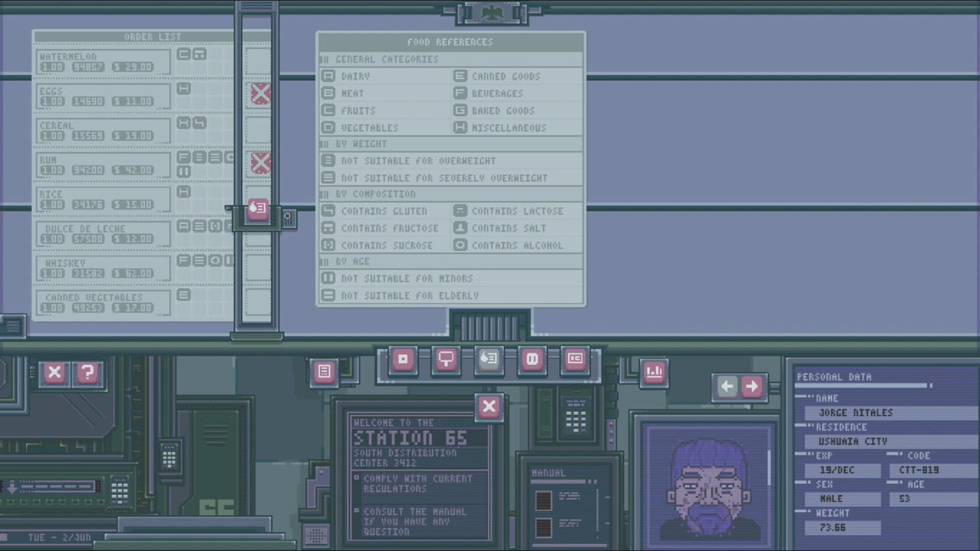This screenshot has width=980, height=551.
Task: Open the ID card icon on the toolbar
Action: pos(574,360)
